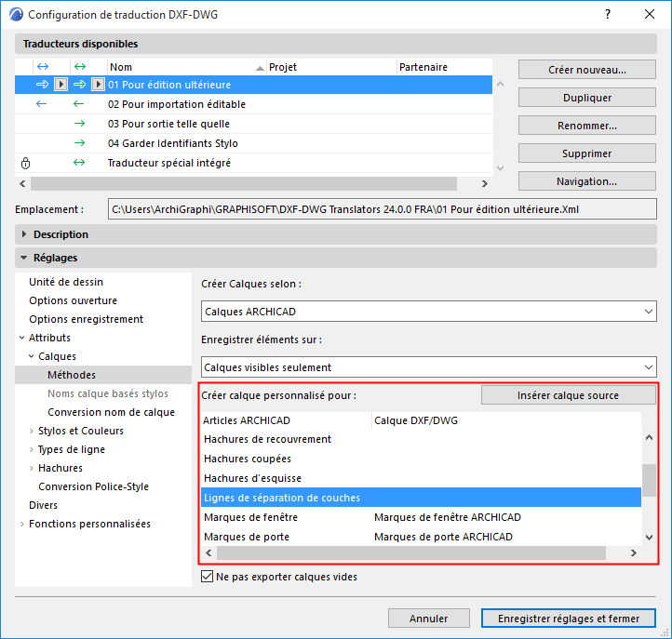Select Conversion nom de calque item
672x639 pixels.
tap(111, 412)
